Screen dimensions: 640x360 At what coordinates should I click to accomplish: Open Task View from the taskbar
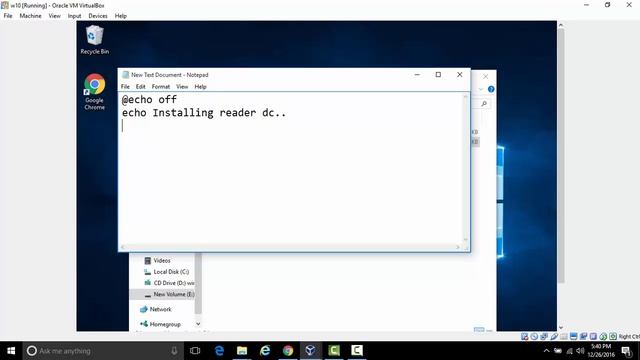(195, 351)
